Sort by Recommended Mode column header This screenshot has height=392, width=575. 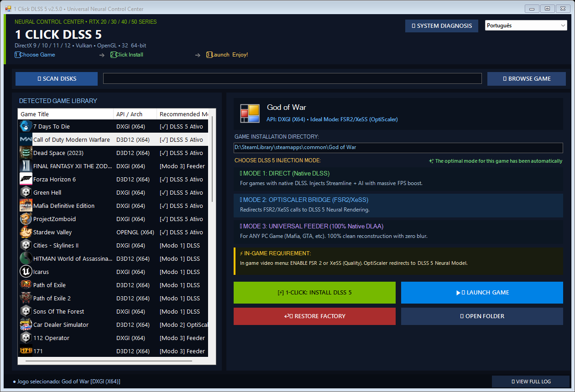[x=183, y=114]
